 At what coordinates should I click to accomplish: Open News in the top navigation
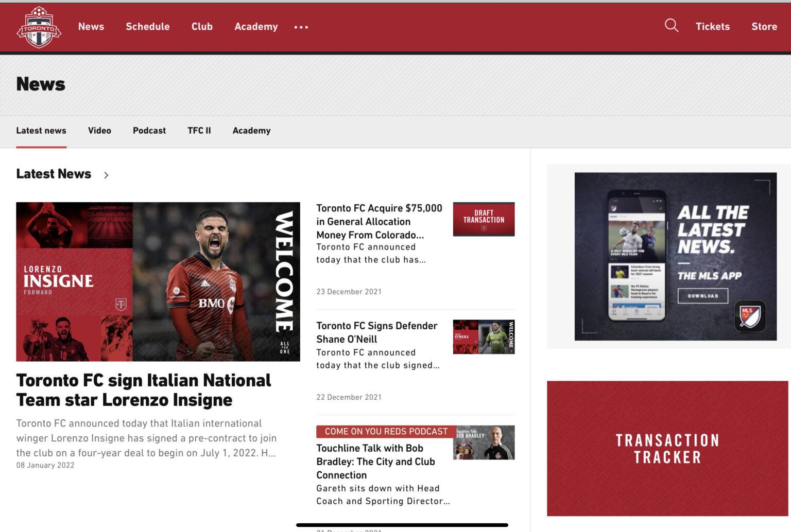click(91, 26)
